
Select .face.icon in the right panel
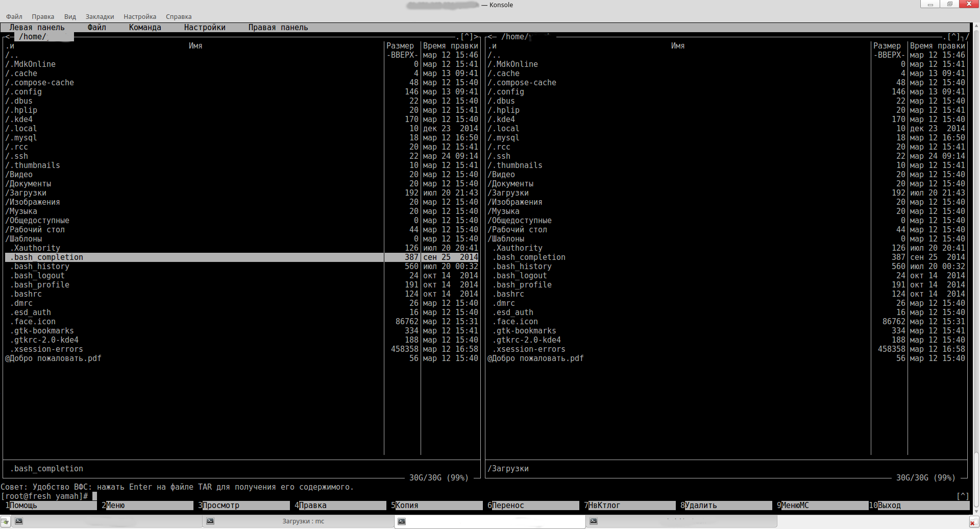(x=726, y=322)
